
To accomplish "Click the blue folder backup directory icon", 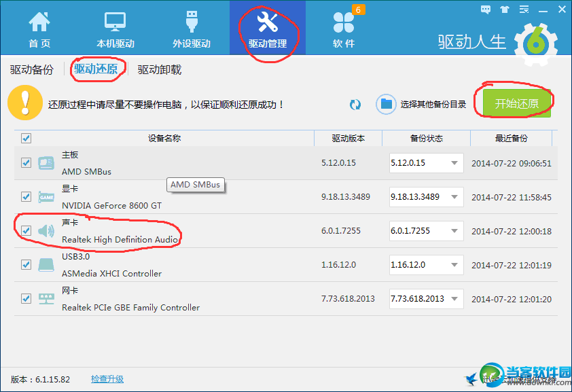I will click(386, 105).
